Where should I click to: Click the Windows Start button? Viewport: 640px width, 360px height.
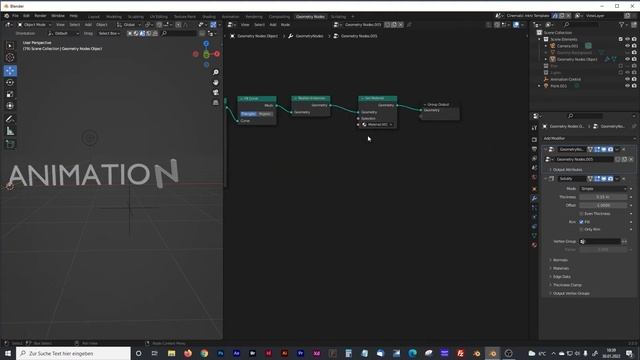click(8, 353)
